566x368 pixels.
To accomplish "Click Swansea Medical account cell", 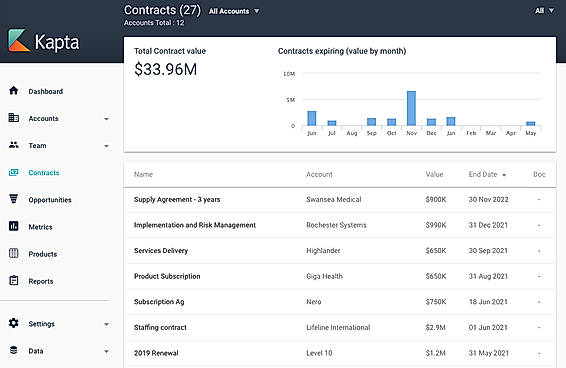I will pos(334,199).
